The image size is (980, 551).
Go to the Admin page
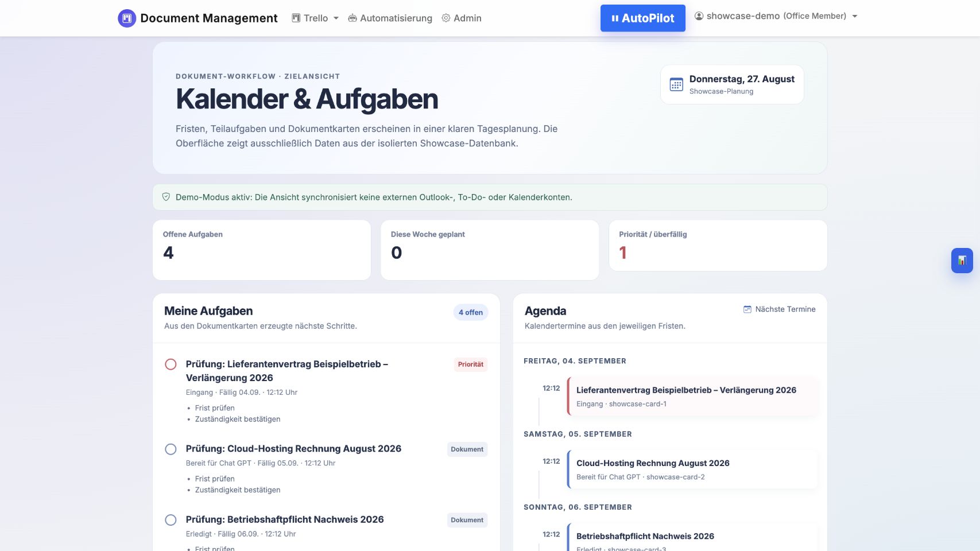(x=462, y=18)
